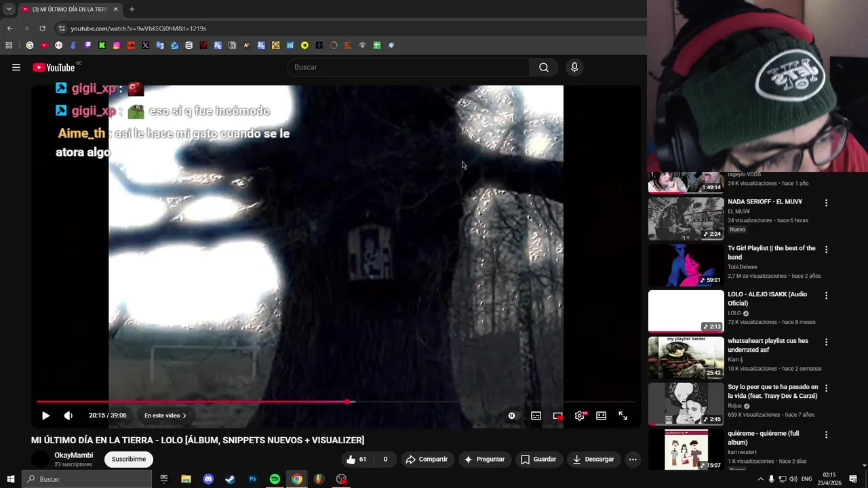This screenshot has height=488, width=868.
Task: Open options for 'Tv Girl Playlist' video
Action: click(826, 249)
